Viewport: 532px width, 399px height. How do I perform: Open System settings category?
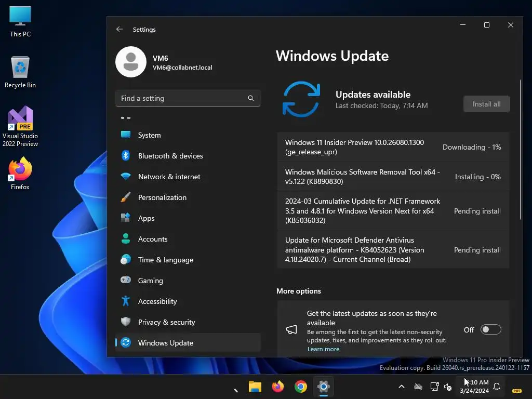coord(188,135)
